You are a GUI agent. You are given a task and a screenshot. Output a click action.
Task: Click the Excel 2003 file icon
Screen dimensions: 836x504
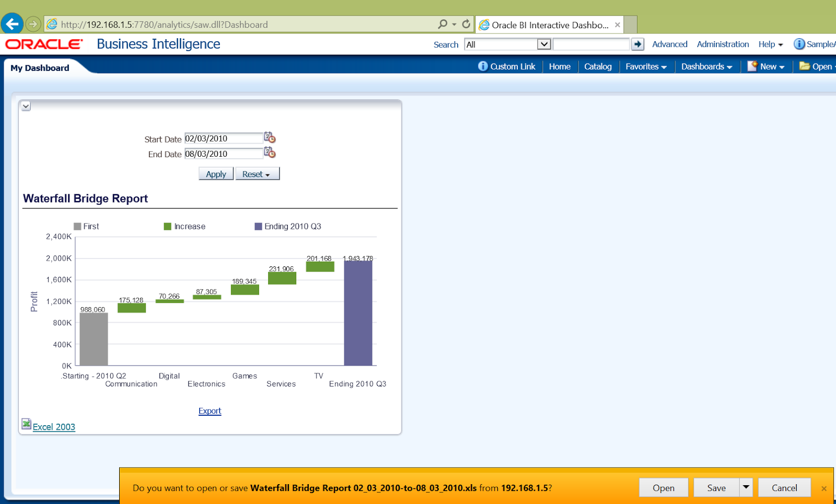(x=27, y=424)
